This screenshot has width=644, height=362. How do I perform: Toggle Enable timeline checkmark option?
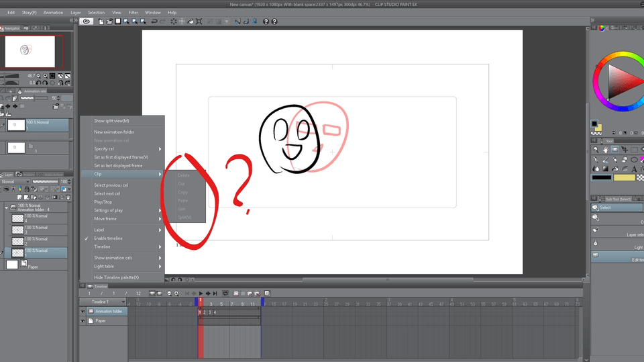coord(108,238)
